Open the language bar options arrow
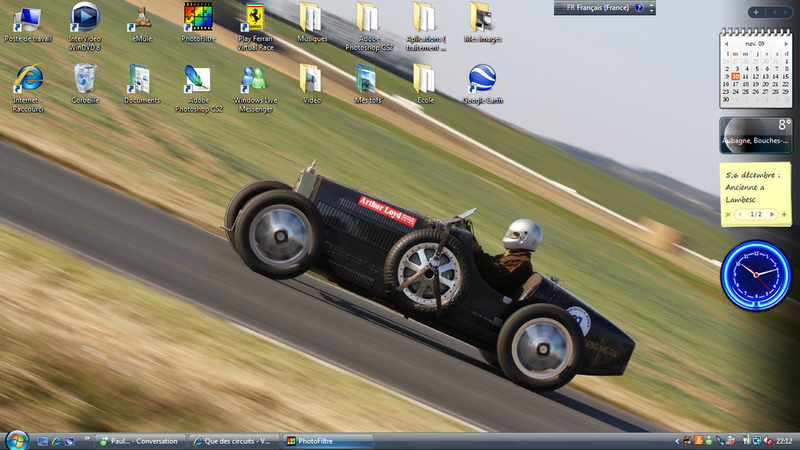The height and width of the screenshot is (450, 800). 652,10
